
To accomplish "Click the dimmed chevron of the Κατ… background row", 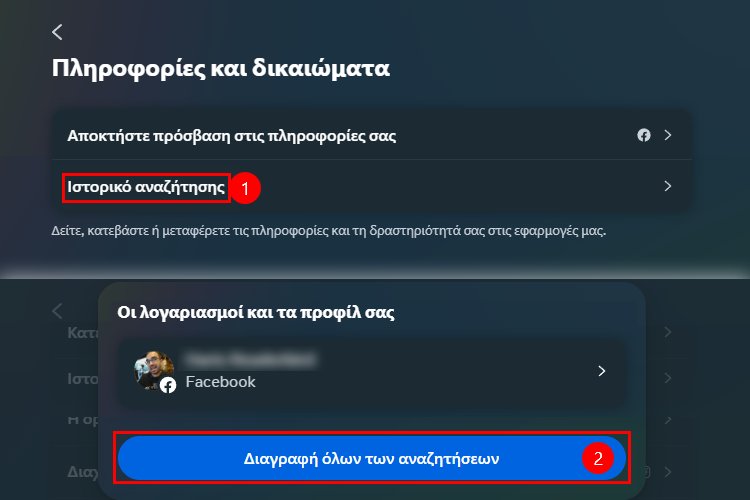I will 668,332.
